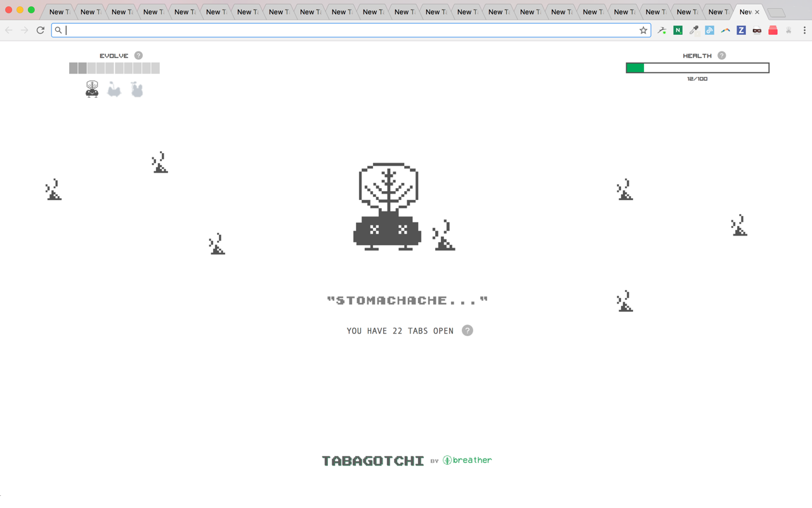Click the "STOMACHACHE..." message

tap(407, 300)
